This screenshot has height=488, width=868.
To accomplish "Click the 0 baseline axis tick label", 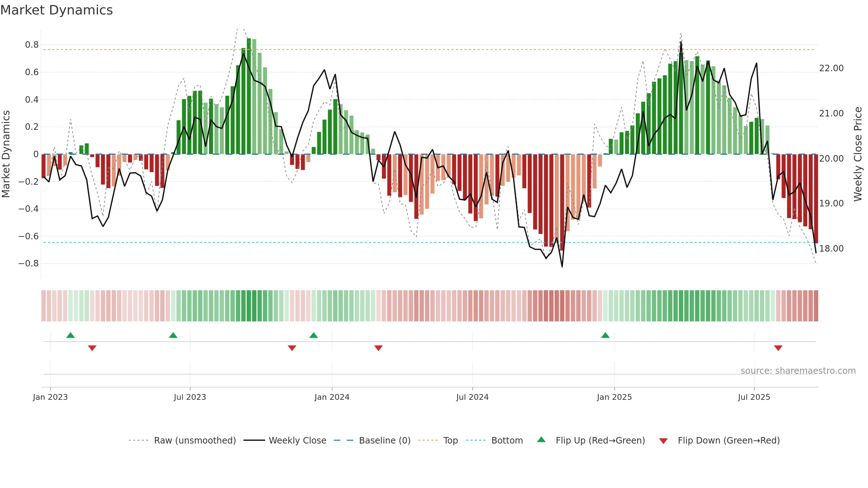I will (36, 154).
